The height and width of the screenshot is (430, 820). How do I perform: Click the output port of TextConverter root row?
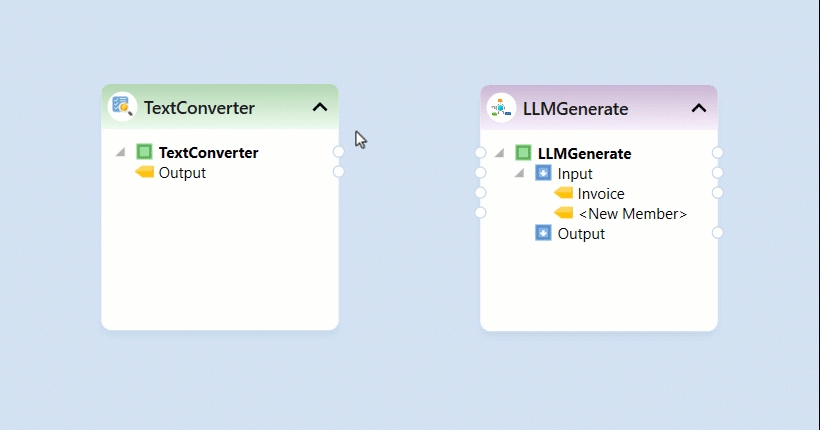pyautogui.click(x=338, y=152)
